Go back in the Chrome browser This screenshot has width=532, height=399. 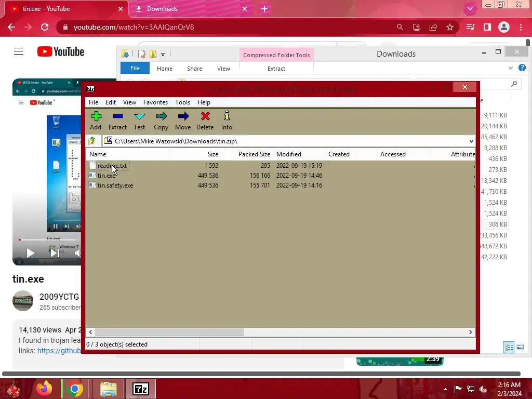(x=11, y=27)
